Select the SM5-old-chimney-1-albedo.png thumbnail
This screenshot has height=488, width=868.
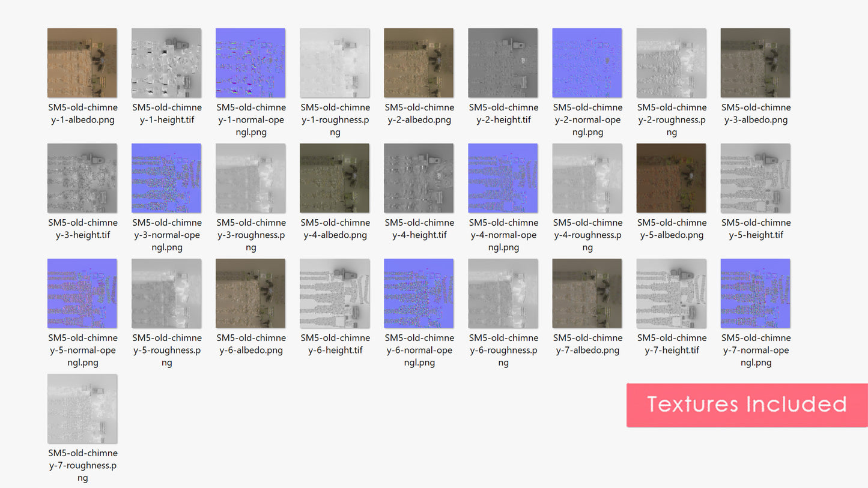click(82, 63)
